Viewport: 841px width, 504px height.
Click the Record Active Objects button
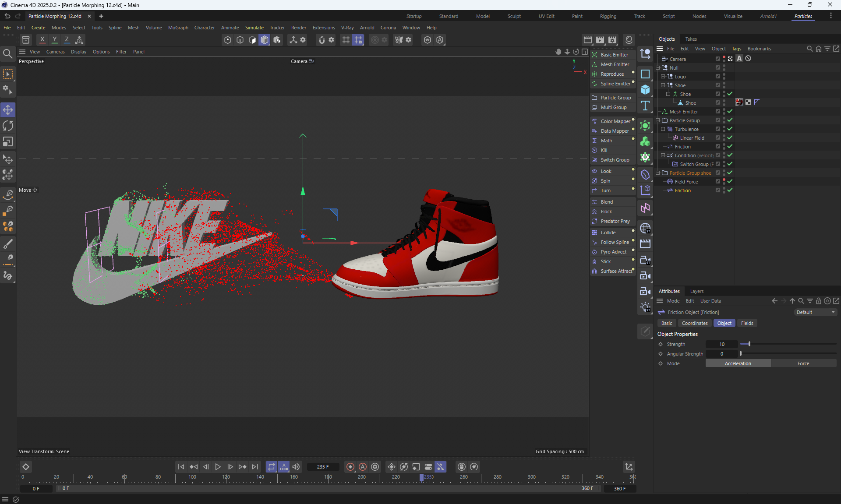[x=350, y=467]
